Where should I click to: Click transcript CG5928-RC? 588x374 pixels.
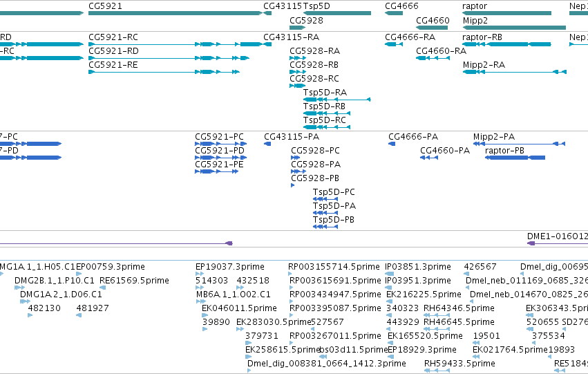[x=298, y=86]
